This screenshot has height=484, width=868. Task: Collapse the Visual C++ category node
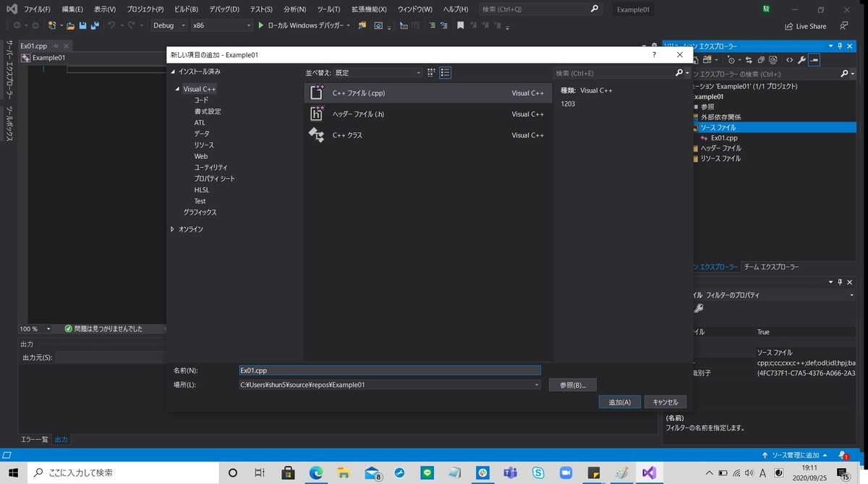click(x=177, y=89)
